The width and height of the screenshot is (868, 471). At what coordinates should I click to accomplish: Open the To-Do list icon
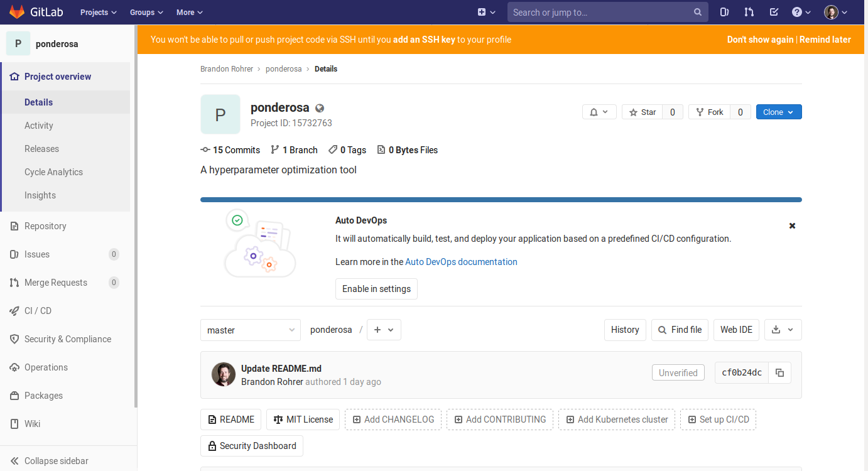[774, 12]
